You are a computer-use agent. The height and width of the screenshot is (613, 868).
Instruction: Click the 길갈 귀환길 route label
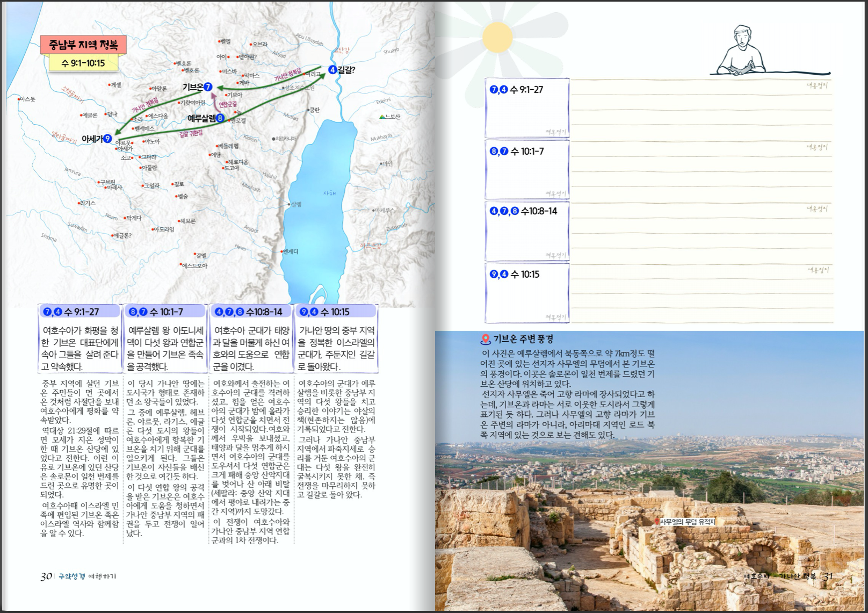191,134
